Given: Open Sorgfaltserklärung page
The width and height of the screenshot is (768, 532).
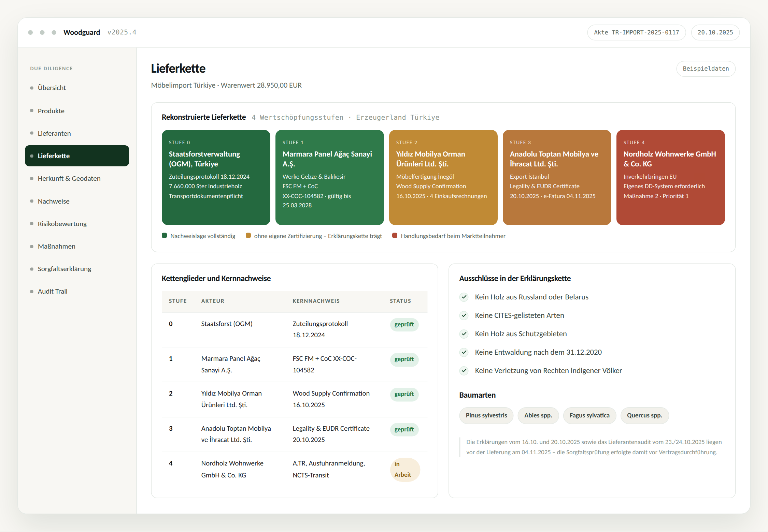Looking at the screenshot, I should (77, 269).
